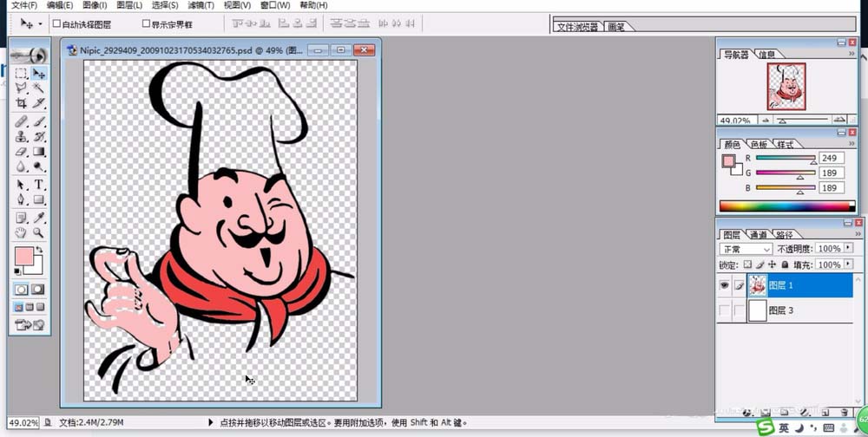Viewport: 868px width, 437px height.
Task: Toggle lock position icon
Action: (773, 265)
